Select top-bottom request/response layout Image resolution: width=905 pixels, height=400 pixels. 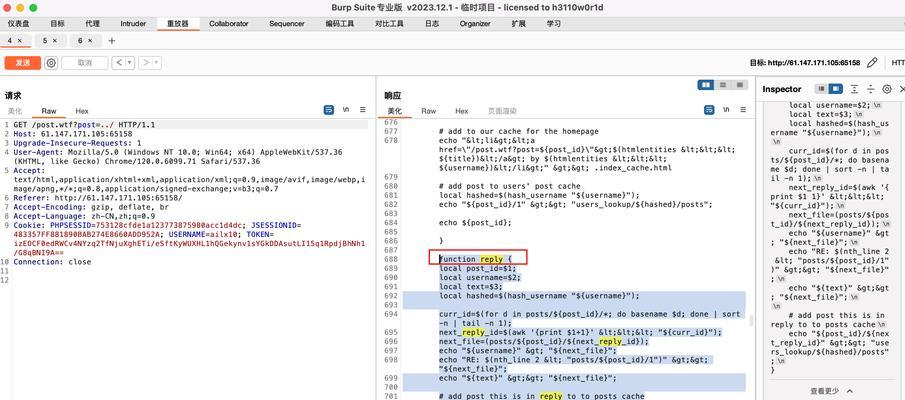point(723,85)
